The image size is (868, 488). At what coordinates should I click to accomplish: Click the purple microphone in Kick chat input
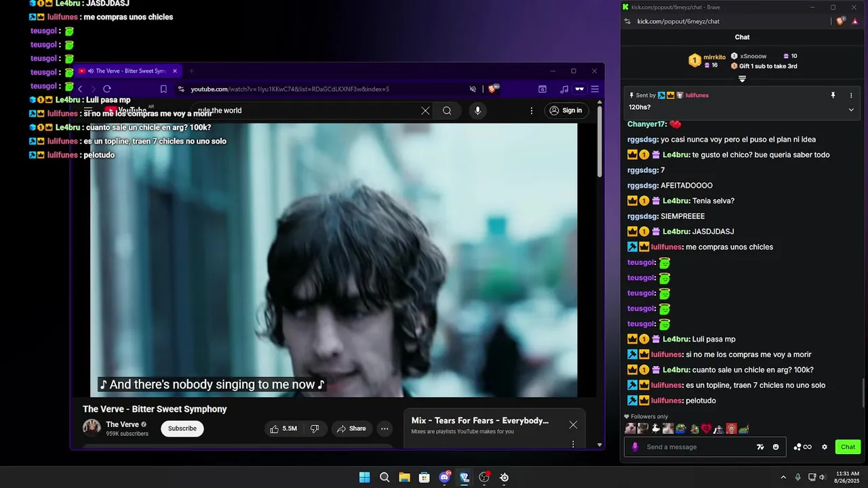635,447
